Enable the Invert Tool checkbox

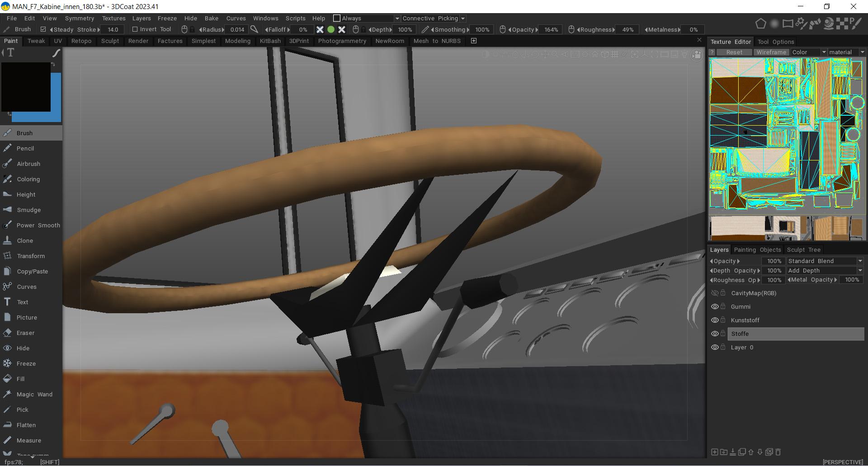[x=135, y=29]
